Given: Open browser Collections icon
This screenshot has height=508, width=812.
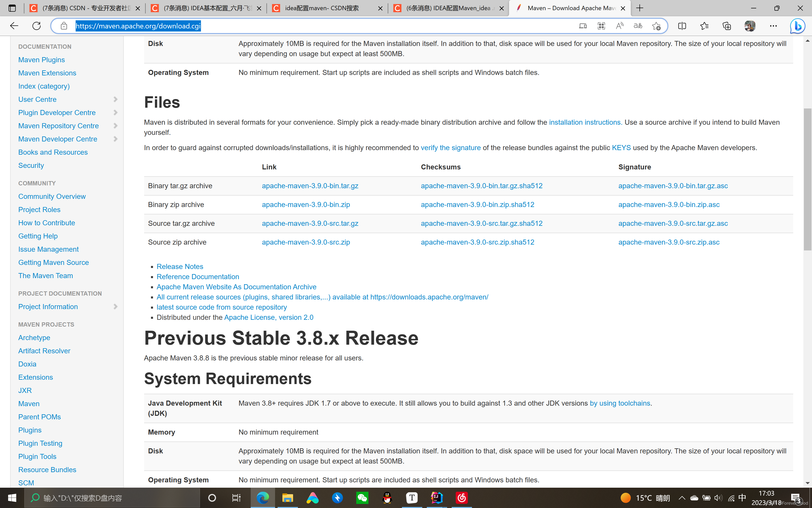Looking at the screenshot, I should point(726,26).
